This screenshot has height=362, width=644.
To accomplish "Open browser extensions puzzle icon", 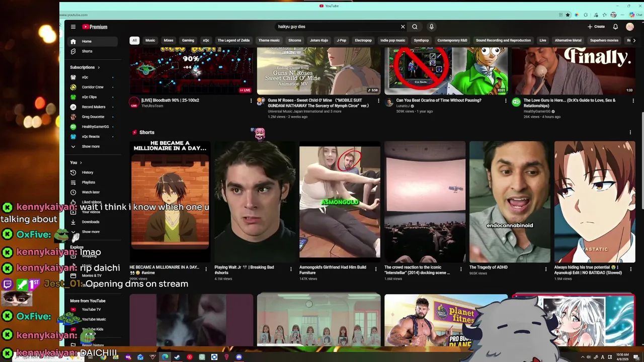I will pyautogui.click(x=586, y=15).
